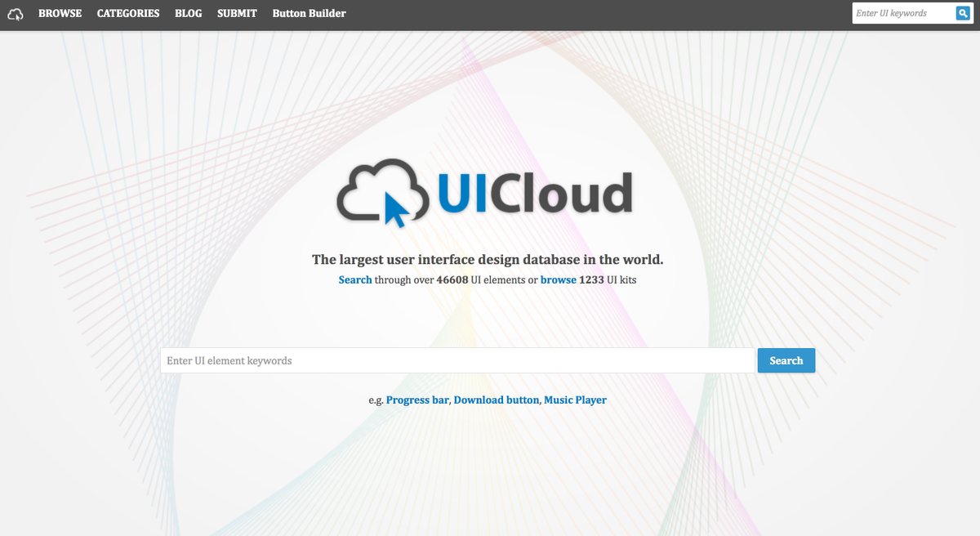Open Button Builder from the navbar
980x536 pixels.
[x=309, y=14]
